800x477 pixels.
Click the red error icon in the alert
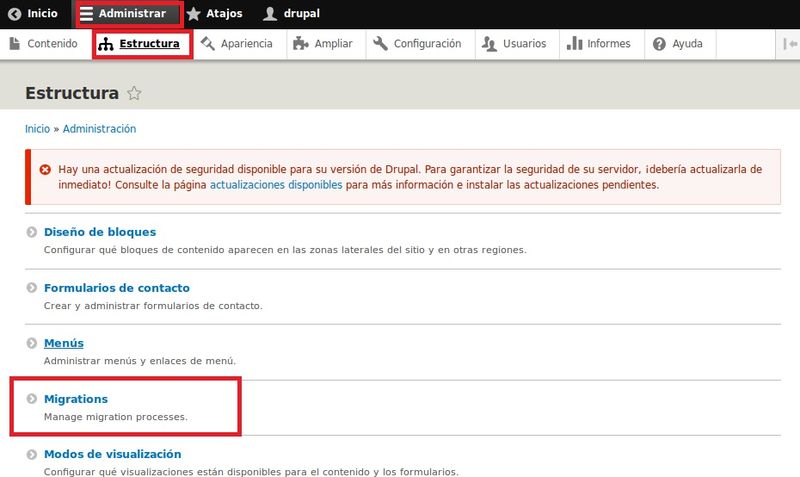(x=45, y=169)
